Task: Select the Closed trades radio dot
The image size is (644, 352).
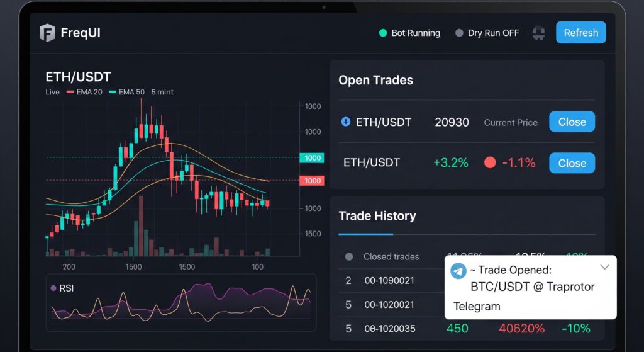Action: tap(349, 256)
